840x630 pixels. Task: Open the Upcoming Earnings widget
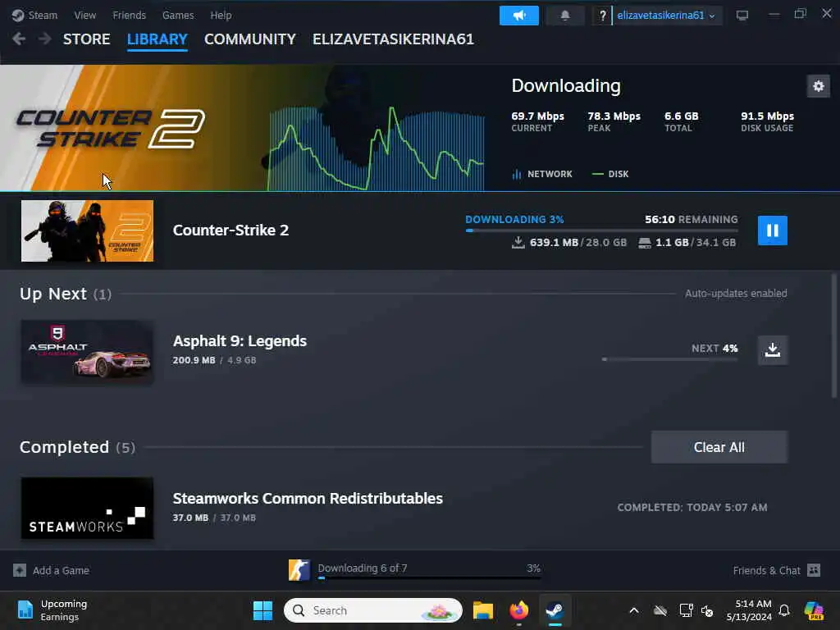click(x=52, y=610)
